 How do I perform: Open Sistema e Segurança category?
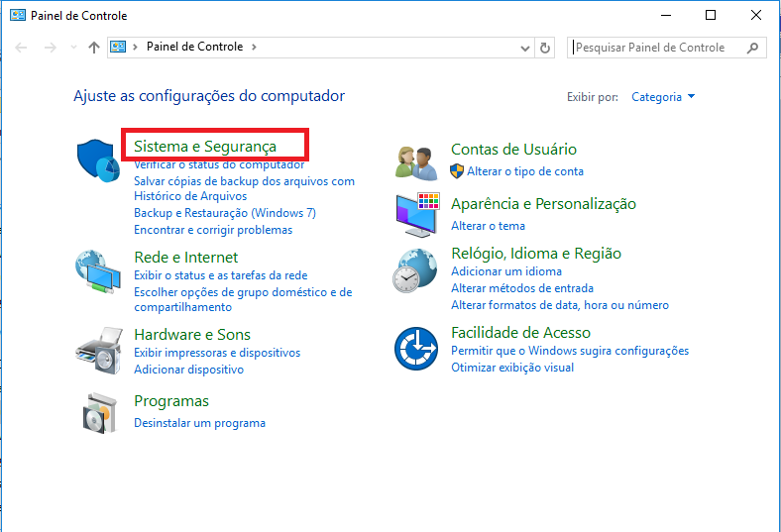205,147
